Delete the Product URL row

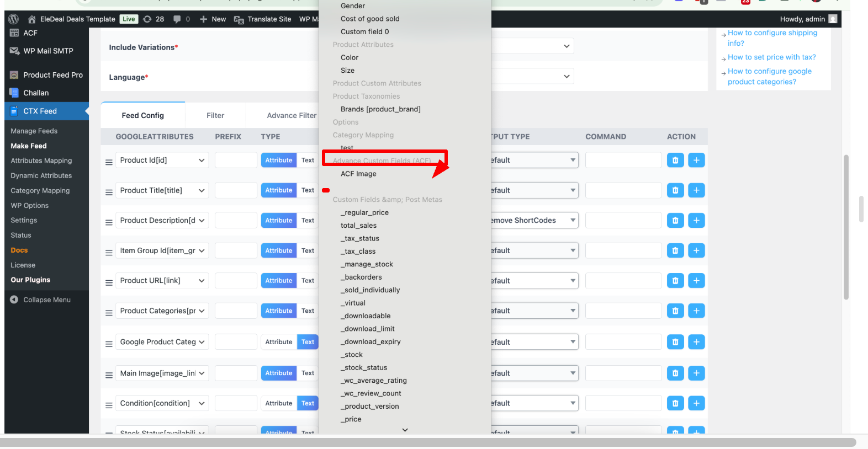tap(675, 280)
